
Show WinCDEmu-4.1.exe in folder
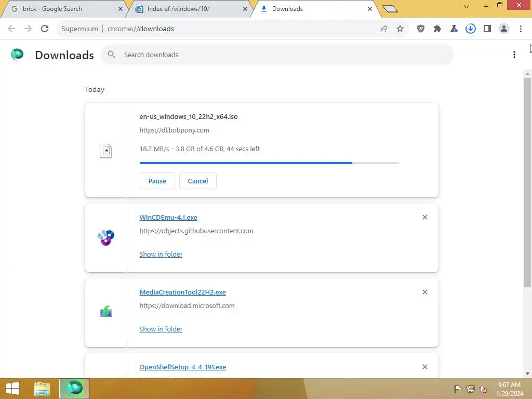(x=161, y=254)
